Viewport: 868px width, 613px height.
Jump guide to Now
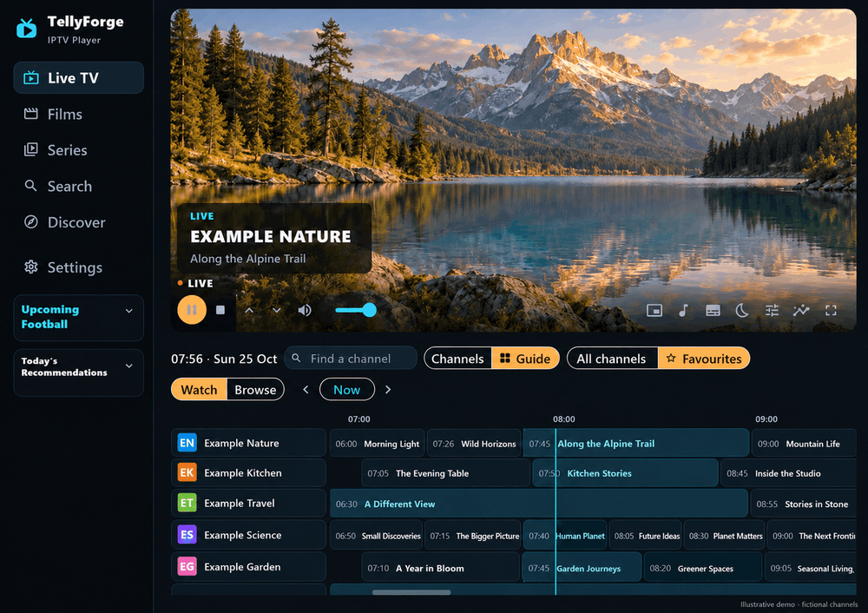point(347,389)
